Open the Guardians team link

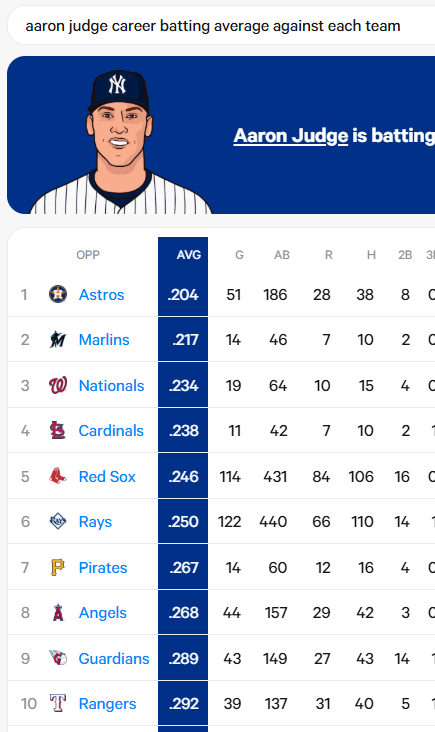(114, 658)
